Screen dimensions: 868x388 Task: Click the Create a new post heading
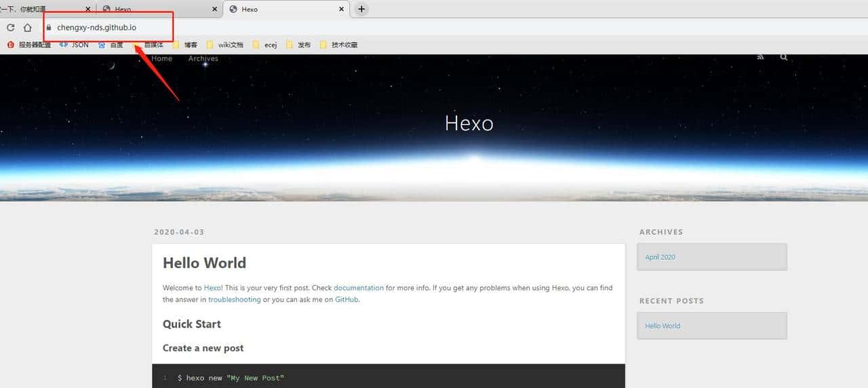click(203, 348)
